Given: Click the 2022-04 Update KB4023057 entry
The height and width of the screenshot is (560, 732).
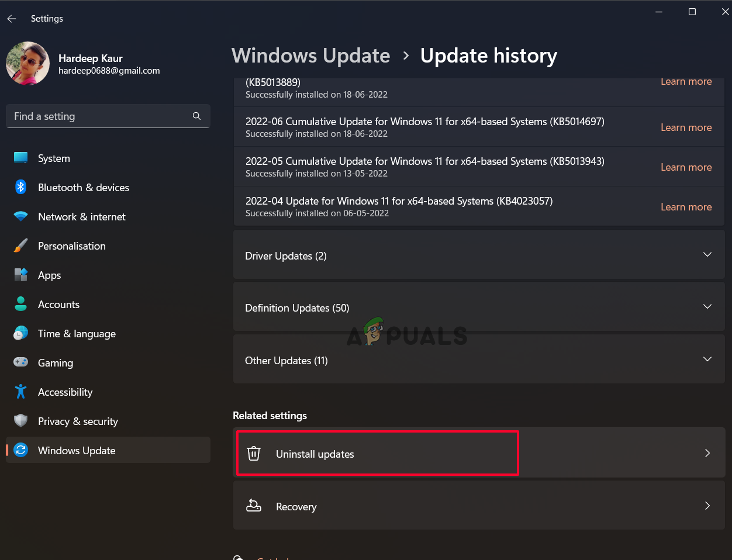Looking at the screenshot, I should [x=479, y=206].
